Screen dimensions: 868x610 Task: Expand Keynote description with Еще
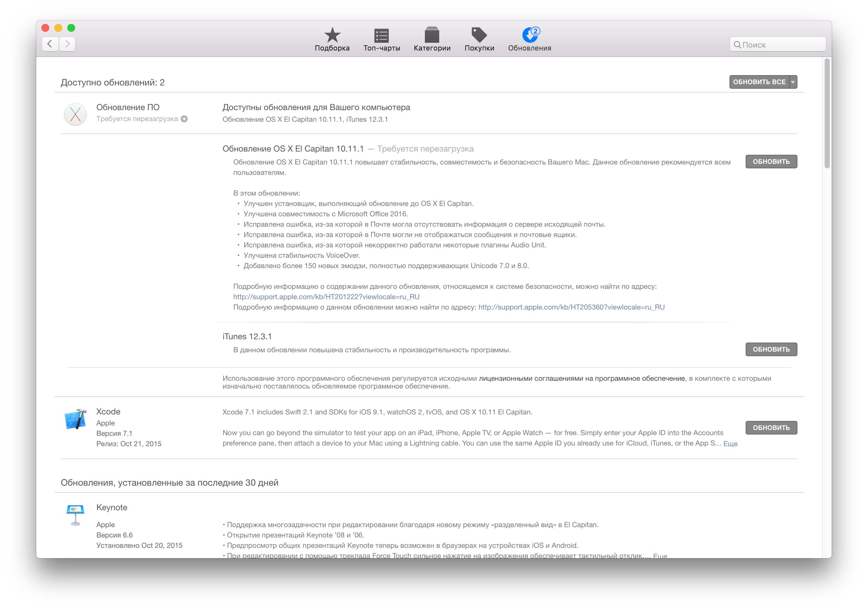[660, 555]
